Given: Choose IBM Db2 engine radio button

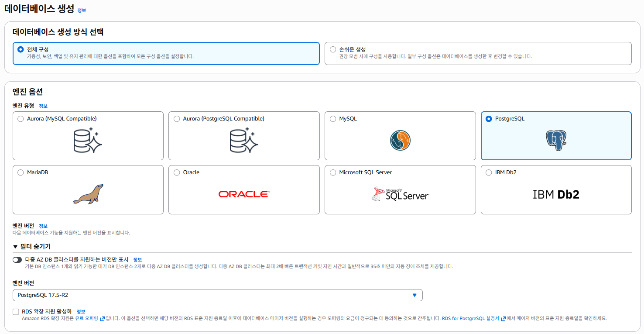Looking at the screenshot, I should [489, 172].
